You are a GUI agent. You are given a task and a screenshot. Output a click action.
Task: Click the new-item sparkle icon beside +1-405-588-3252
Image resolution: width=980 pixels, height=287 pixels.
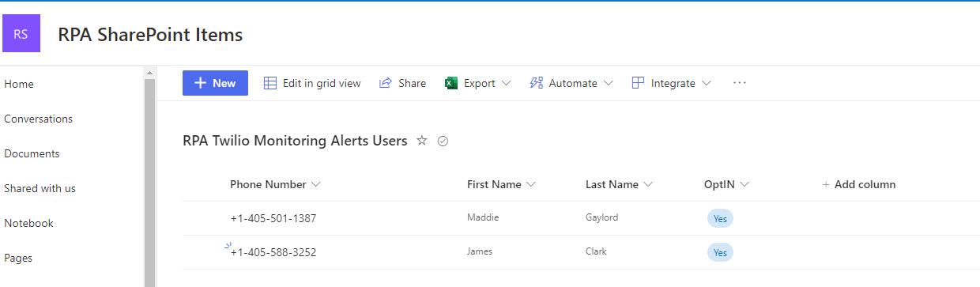[228, 246]
